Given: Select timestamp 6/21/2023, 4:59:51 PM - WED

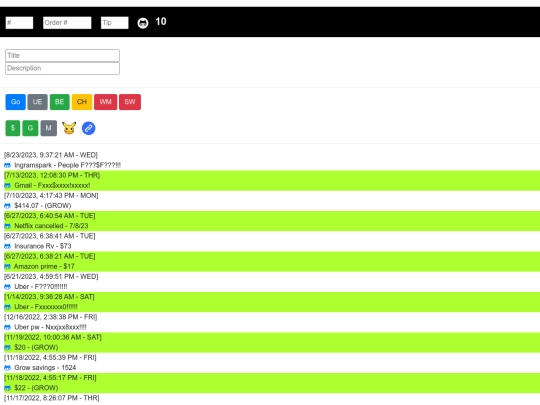Looking at the screenshot, I should [51, 277].
